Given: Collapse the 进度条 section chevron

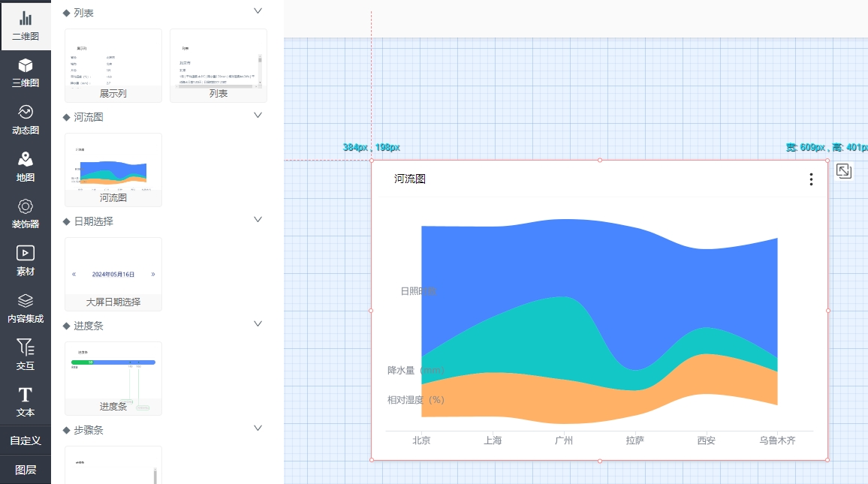Looking at the screenshot, I should pyautogui.click(x=258, y=324).
